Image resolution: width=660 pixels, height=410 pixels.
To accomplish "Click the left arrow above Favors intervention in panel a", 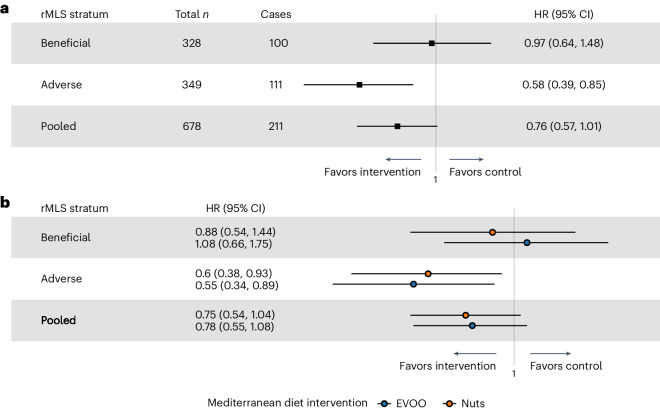I will 403,159.
